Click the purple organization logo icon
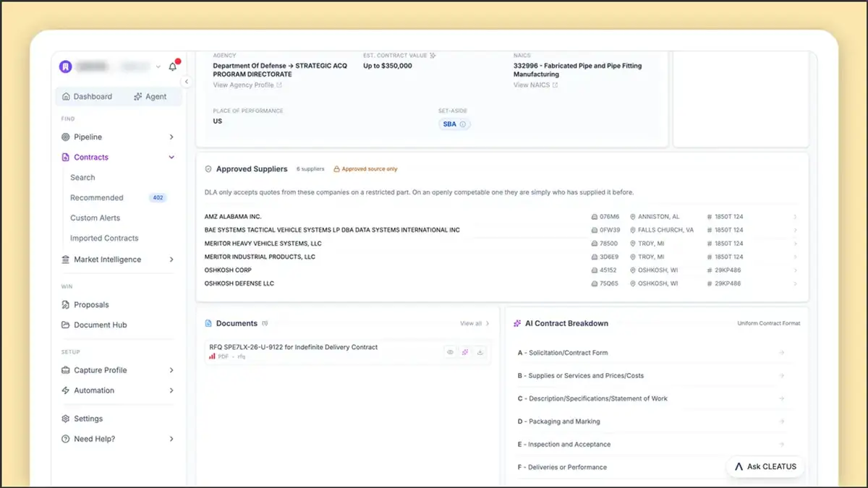Screen dimensions: 868x488 [x=65, y=67]
